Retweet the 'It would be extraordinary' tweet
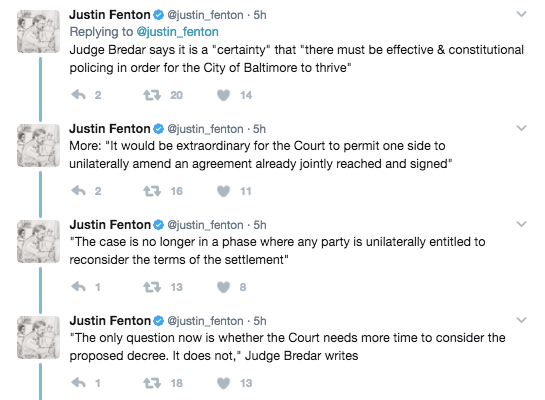The height and width of the screenshot is (400, 545). (152, 191)
